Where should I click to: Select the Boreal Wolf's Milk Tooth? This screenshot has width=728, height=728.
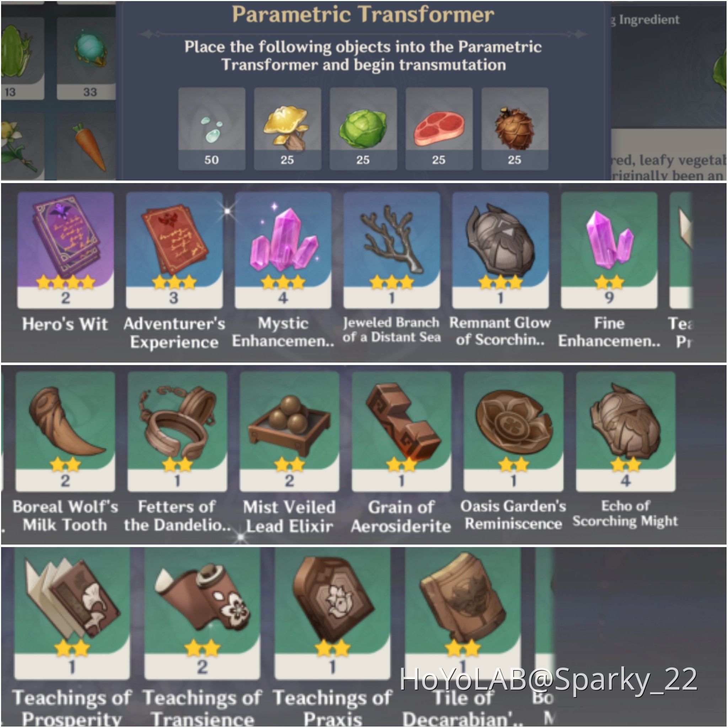pyautogui.click(x=65, y=432)
